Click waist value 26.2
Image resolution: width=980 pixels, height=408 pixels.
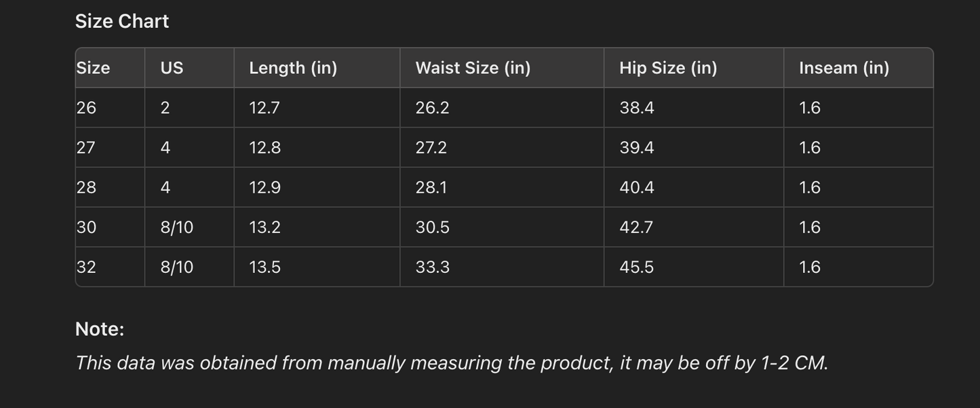pyautogui.click(x=432, y=108)
